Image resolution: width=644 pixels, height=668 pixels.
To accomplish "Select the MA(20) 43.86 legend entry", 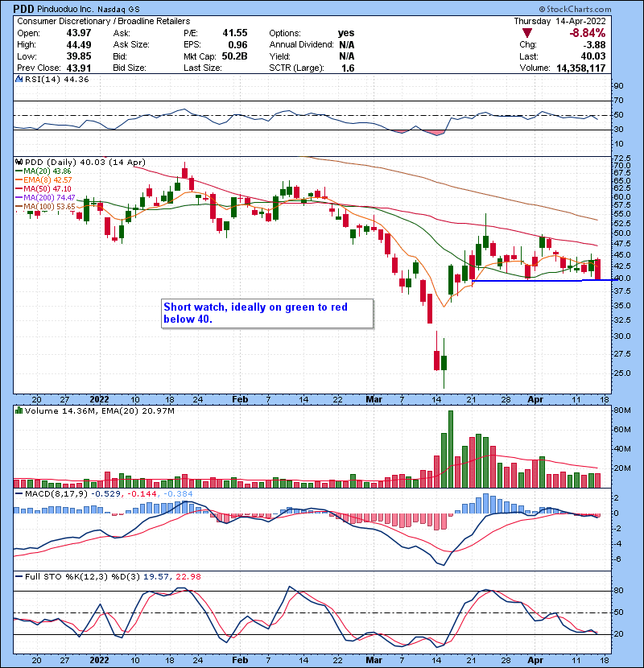I will pos(43,171).
